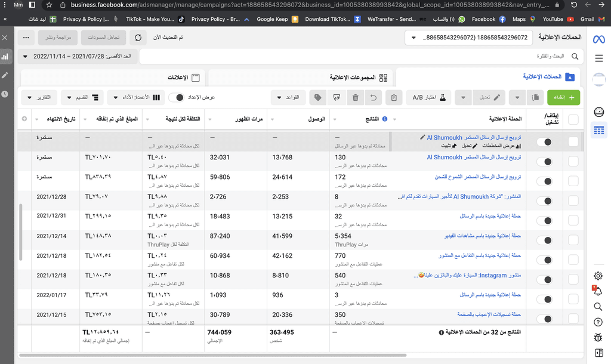Click the clipboard paste icon in toolbar
The height and width of the screenshot is (364, 611).
394,97
